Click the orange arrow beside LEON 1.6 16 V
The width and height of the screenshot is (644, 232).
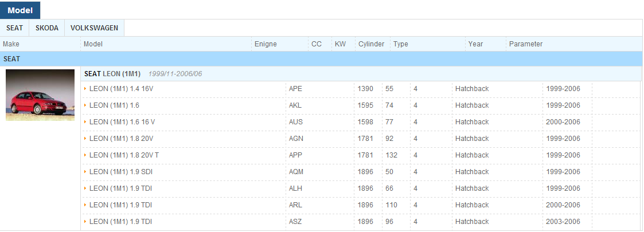click(85, 122)
